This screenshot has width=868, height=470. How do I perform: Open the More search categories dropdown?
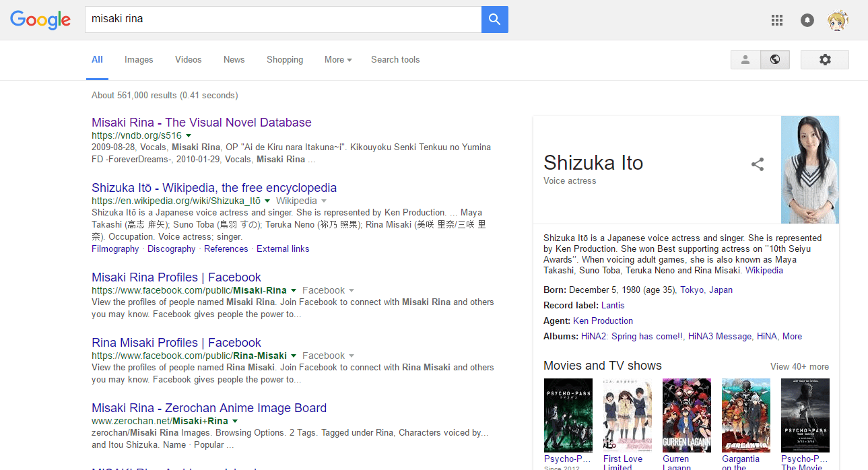coord(338,59)
